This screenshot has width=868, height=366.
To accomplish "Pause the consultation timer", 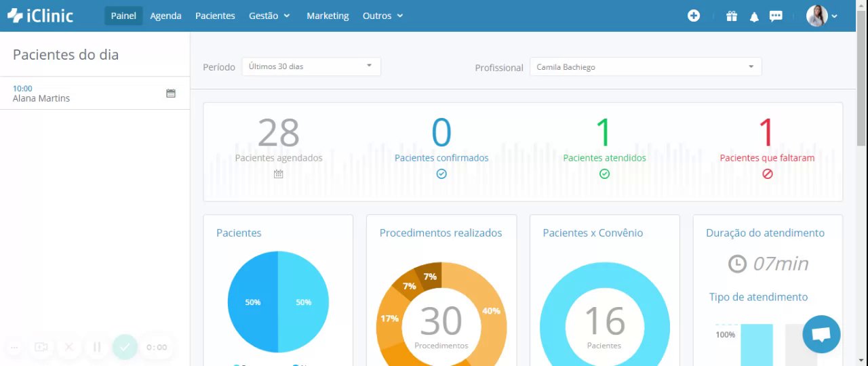I will click(x=97, y=347).
